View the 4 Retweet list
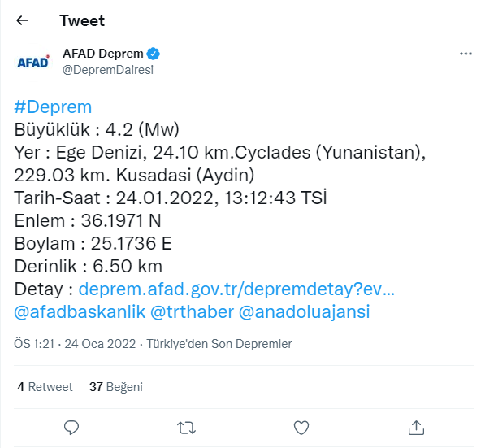The image size is (498, 448). click(45, 387)
